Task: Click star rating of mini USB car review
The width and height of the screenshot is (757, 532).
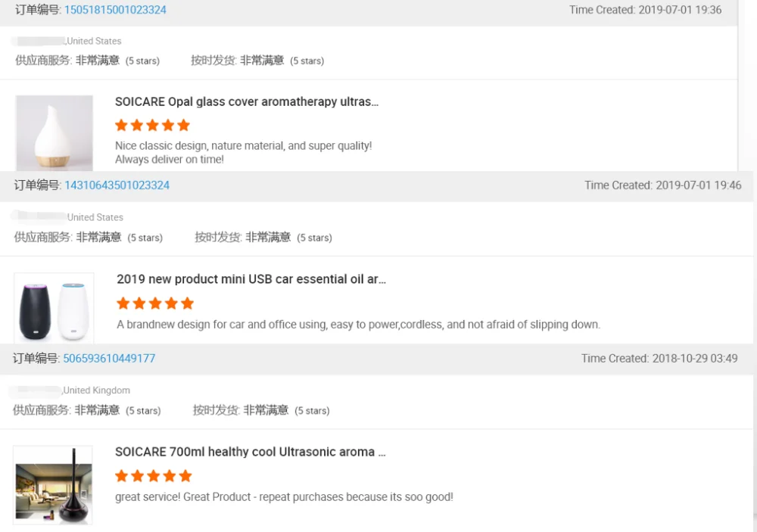Action: click(x=155, y=303)
